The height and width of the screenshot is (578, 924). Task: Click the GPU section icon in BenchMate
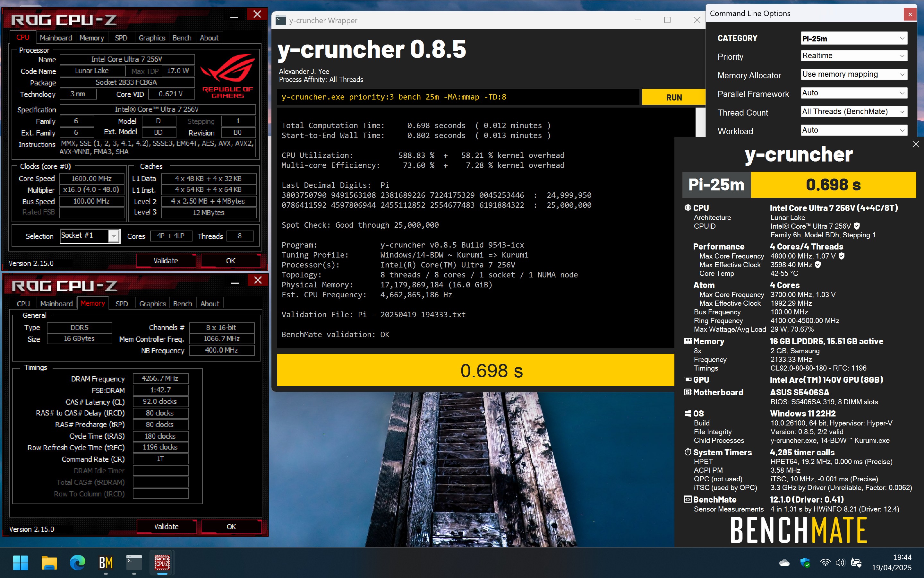pyautogui.click(x=688, y=380)
